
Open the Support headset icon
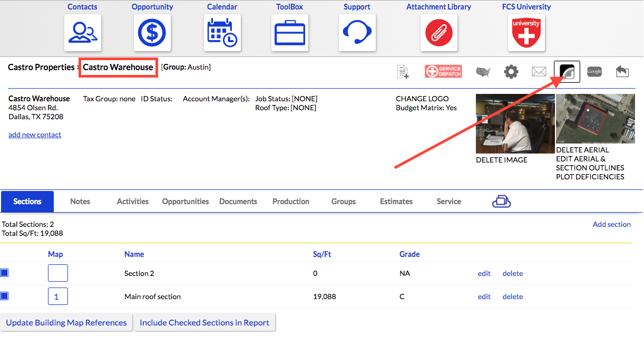[357, 33]
